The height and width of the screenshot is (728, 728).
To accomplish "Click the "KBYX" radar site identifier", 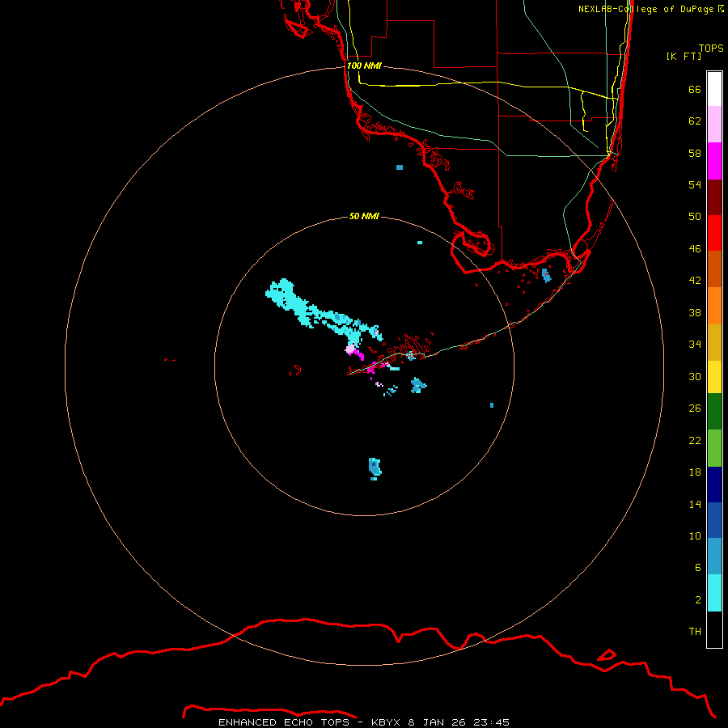I will pyautogui.click(x=385, y=722).
